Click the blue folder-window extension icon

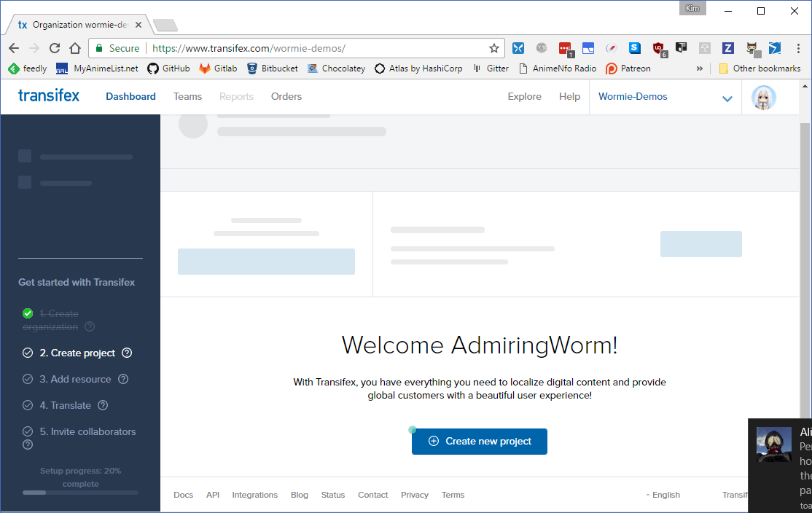588,48
